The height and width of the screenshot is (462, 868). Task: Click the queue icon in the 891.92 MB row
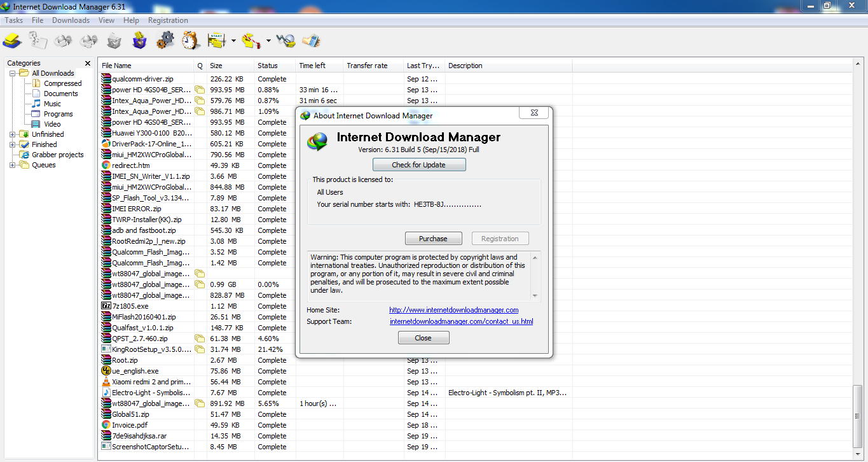coord(200,403)
